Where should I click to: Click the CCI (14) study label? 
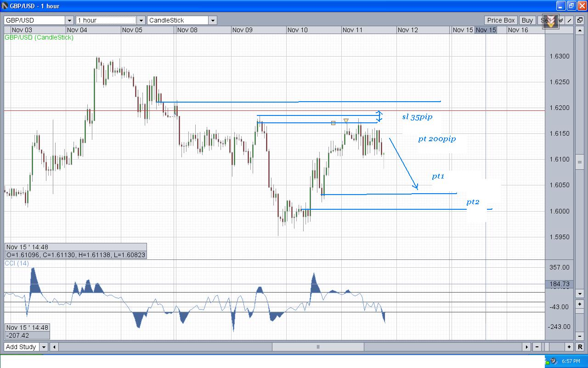click(17, 263)
